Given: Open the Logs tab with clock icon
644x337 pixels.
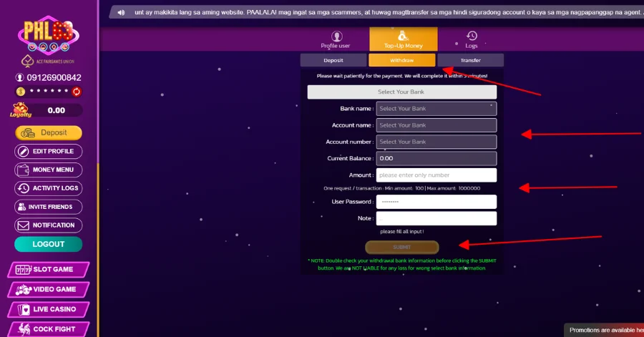Looking at the screenshot, I should [x=472, y=40].
